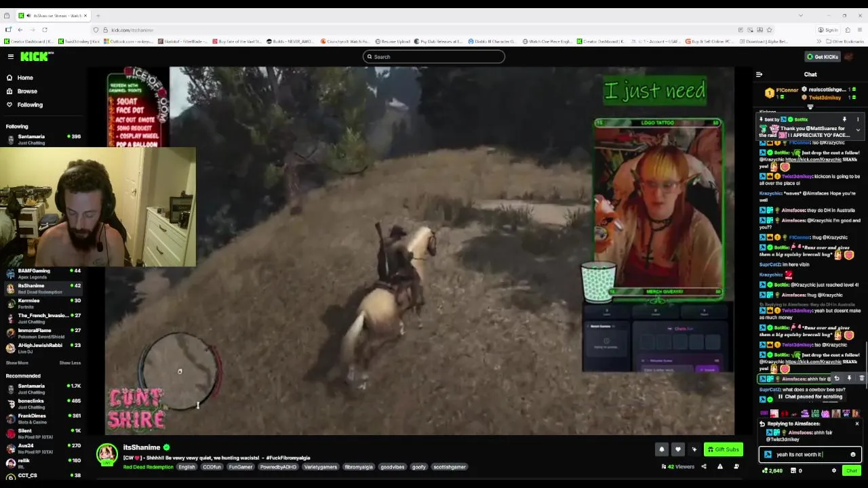Screen dimensions: 868x488
Task: Cancel replying to Aimsfaces
Action: 856,424
